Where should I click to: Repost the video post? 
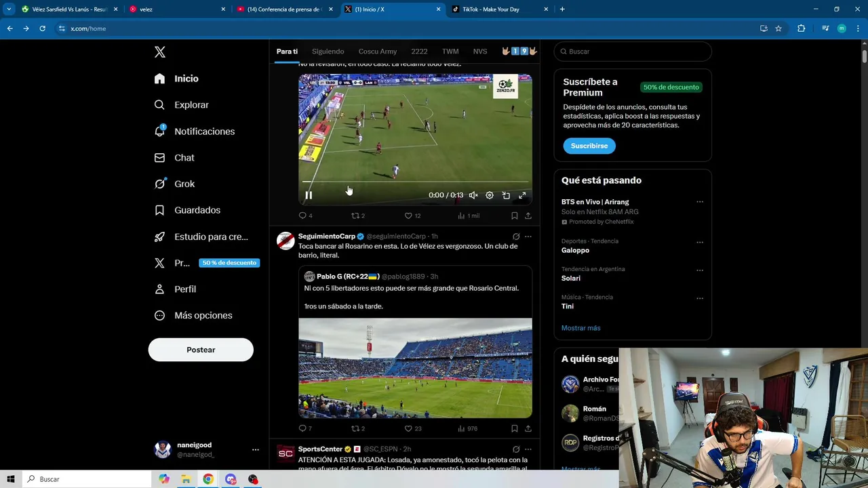pyautogui.click(x=358, y=216)
